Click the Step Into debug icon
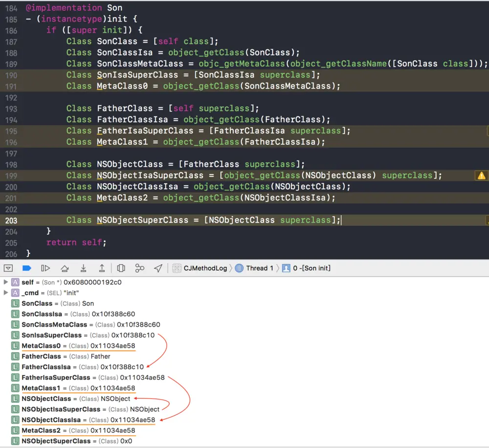 pos(83,268)
